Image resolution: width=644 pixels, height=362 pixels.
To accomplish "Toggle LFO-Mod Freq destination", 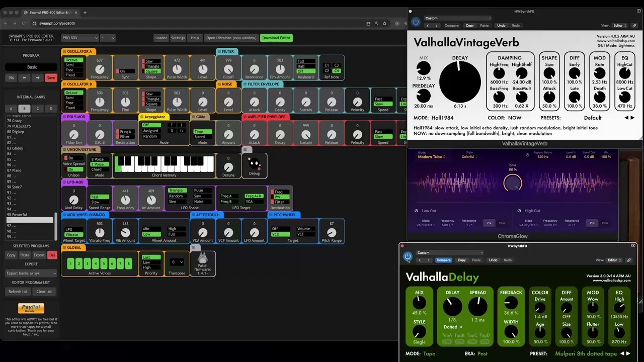I will (x=279, y=192).
